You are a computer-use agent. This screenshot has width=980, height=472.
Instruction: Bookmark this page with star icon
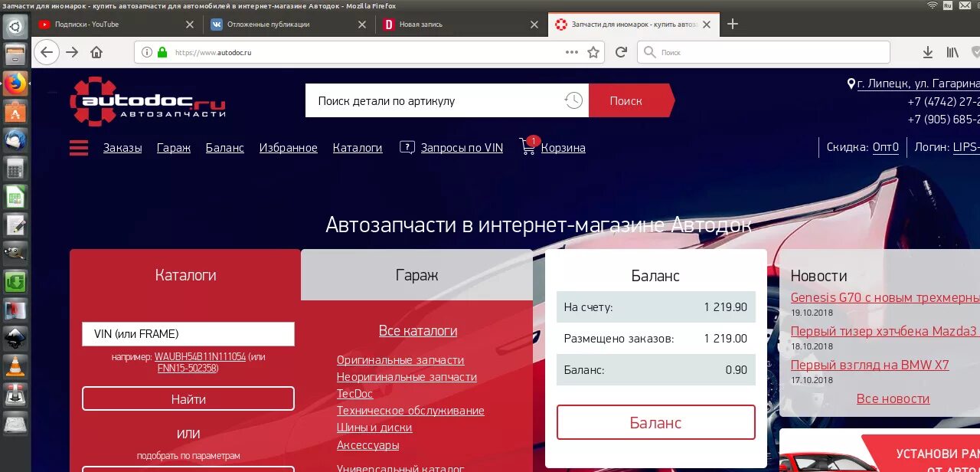(593, 52)
